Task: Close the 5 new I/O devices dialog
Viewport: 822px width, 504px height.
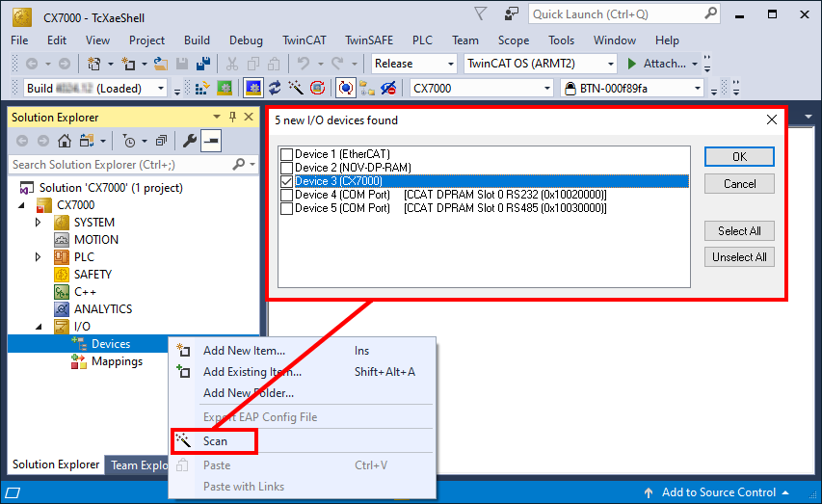Action: coord(772,120)
